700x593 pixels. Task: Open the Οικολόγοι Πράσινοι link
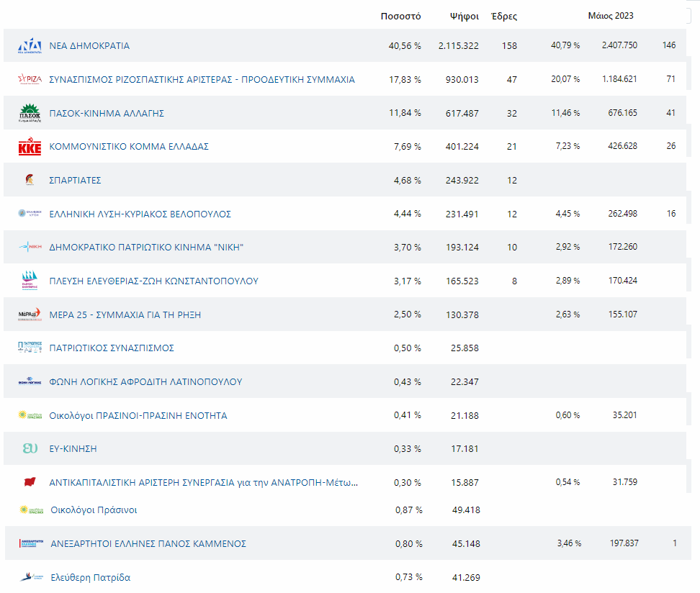pos(94,510)
